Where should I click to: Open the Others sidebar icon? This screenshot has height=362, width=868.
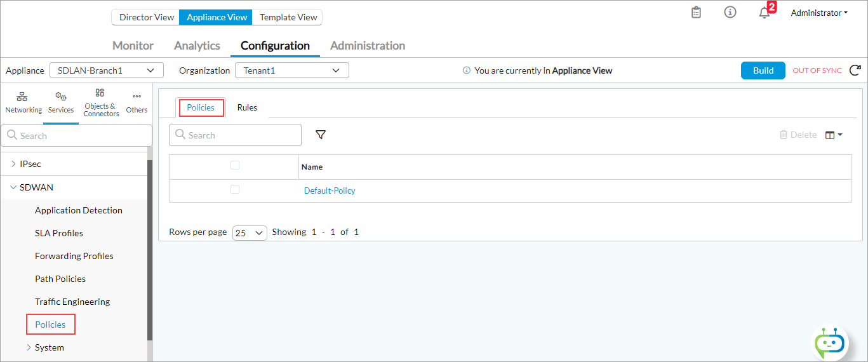(137, 103)
